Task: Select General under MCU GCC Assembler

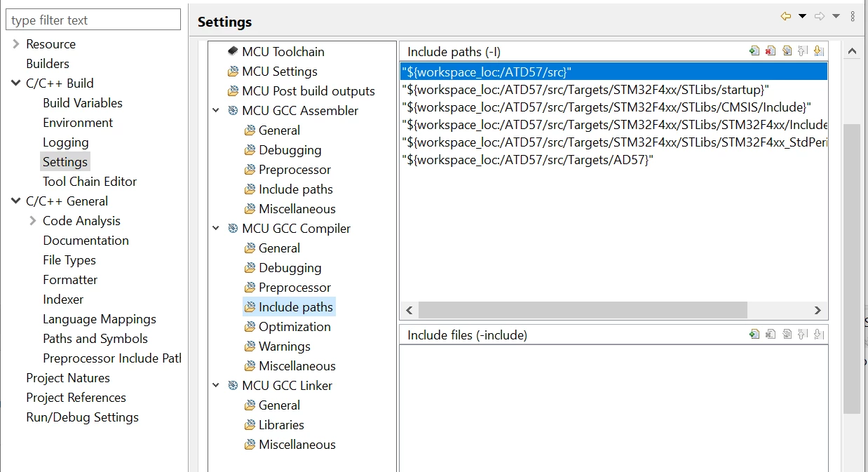Action: click(279, 130)
